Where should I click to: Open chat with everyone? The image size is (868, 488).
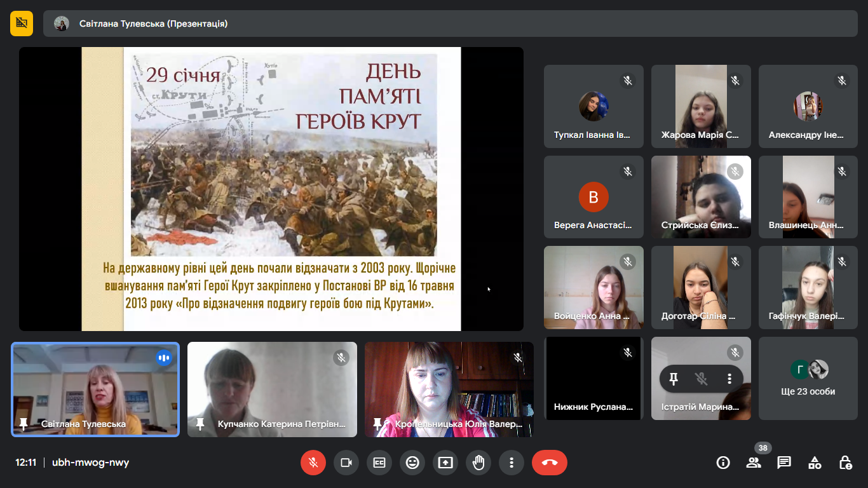(784, 463)
